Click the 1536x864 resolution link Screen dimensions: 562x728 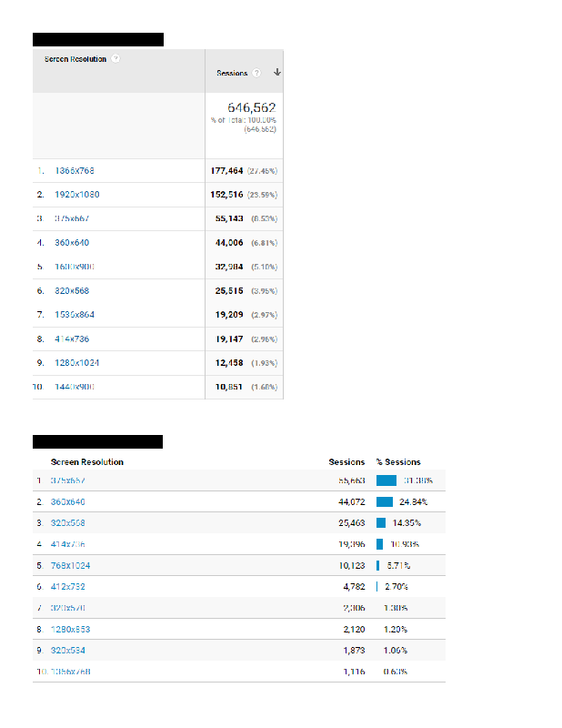pos(75,314)
